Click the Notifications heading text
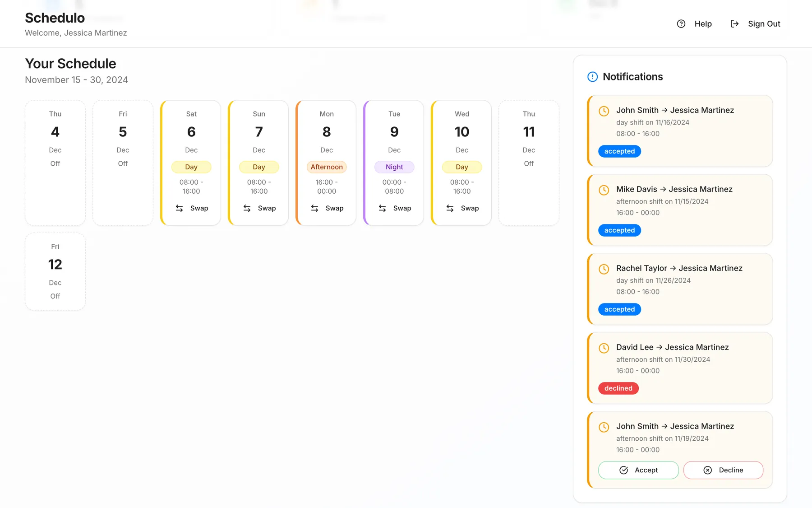 tap(632, 77)
